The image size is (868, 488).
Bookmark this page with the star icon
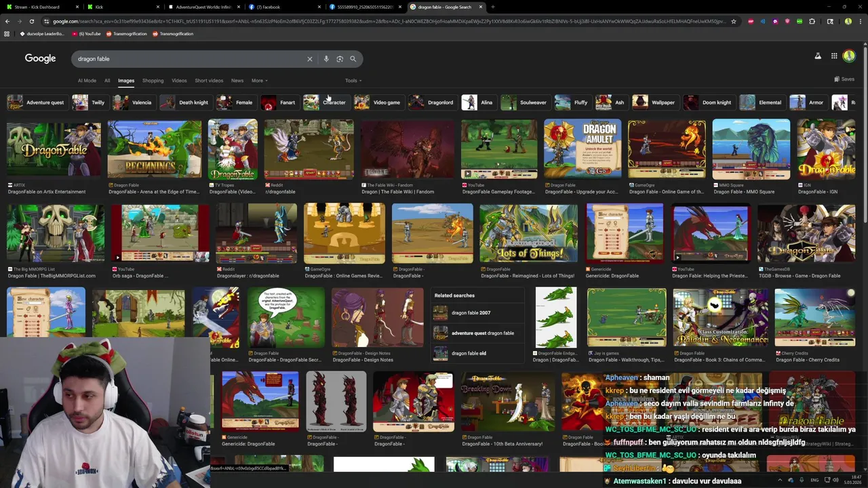(x=733, y=21)
